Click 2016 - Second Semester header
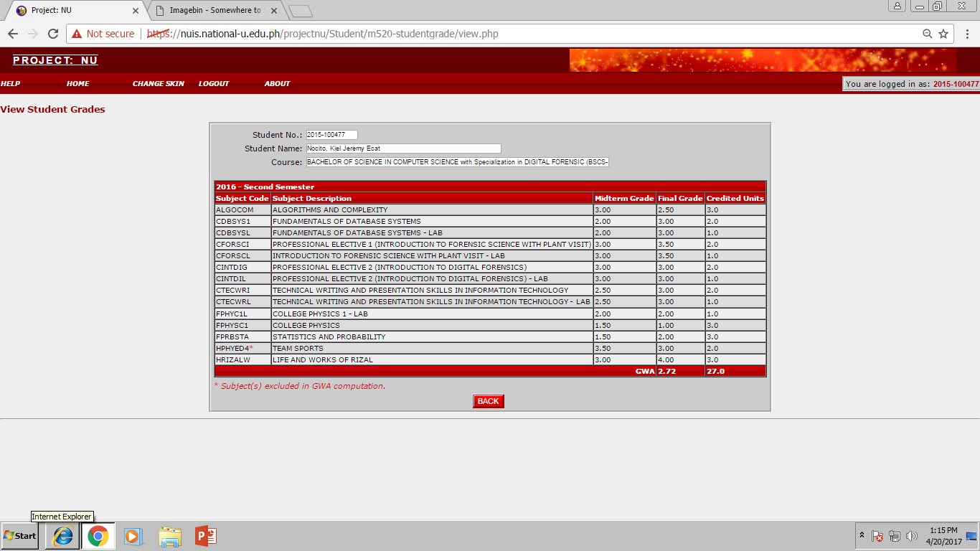This screenshot has height=551, width=980. pos(265,187)
